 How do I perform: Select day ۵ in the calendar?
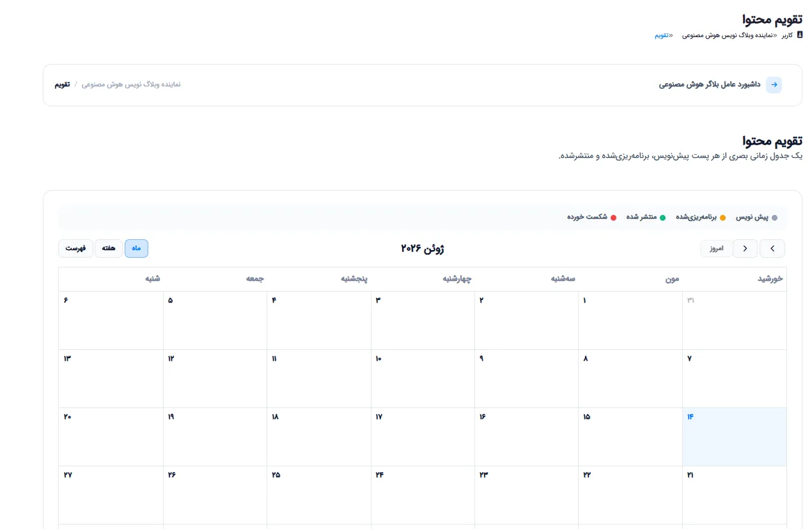coord(215,320)
